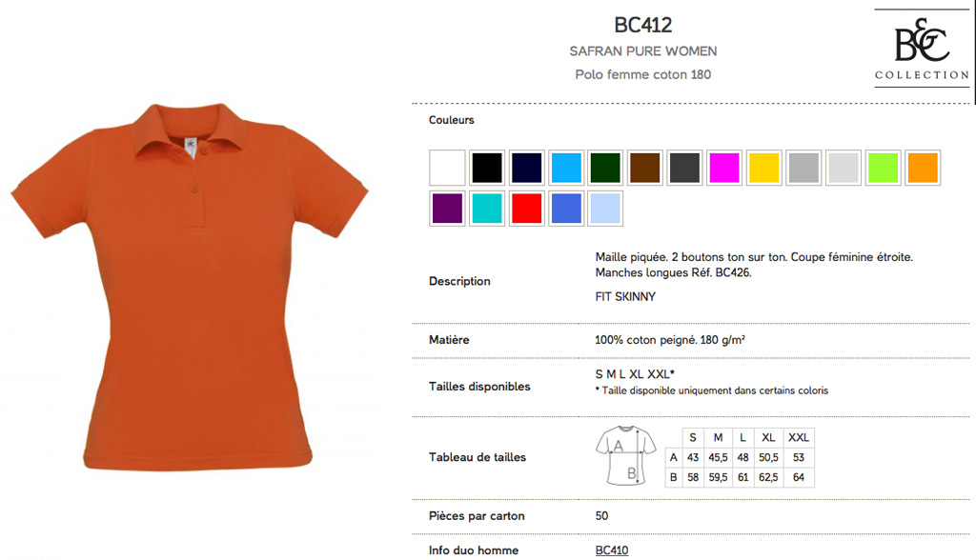The height and width of the screenshot is (560, 976).
Task: Choose the royal blue color swatch
Action: point(566,209)
